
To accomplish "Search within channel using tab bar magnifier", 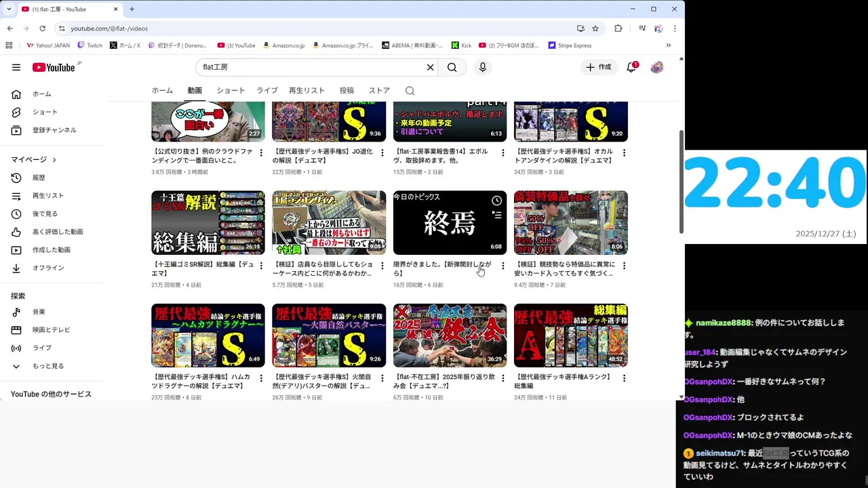I will (410, 90).
